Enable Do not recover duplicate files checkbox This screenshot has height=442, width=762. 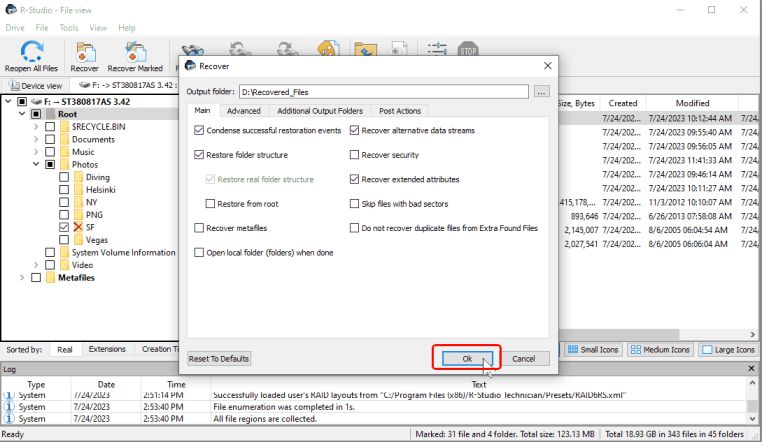tap(354, 228)
